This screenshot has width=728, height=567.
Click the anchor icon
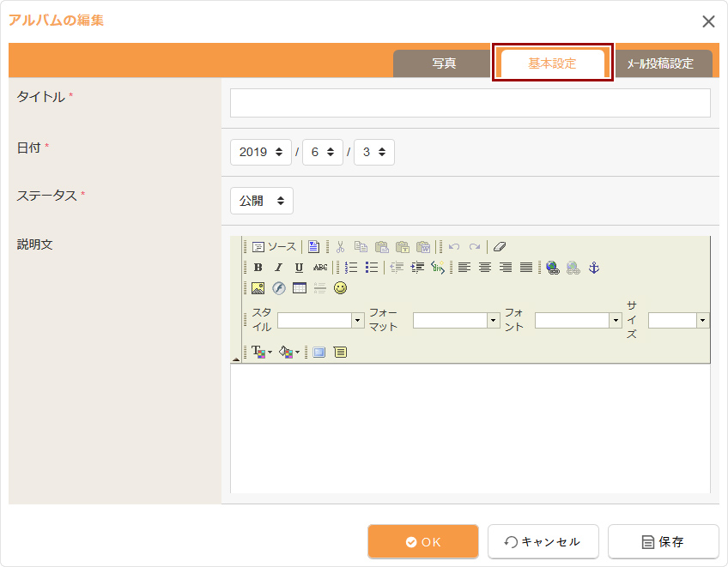[x=594, y=268]
